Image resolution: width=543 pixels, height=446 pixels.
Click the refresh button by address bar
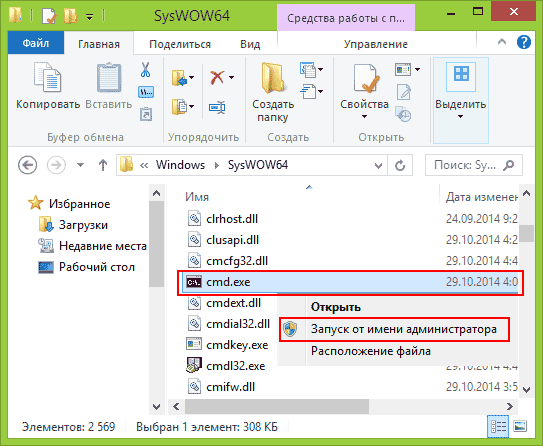click(400, 166)
